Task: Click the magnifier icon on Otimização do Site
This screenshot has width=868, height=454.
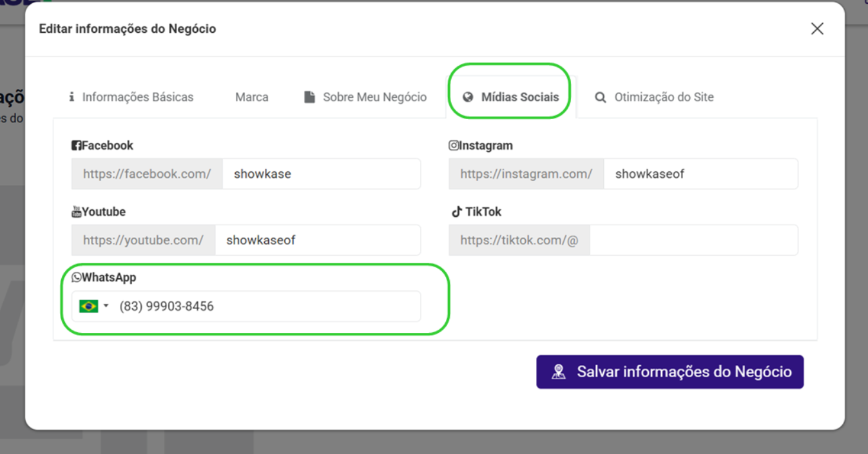Action: point(601,98)
